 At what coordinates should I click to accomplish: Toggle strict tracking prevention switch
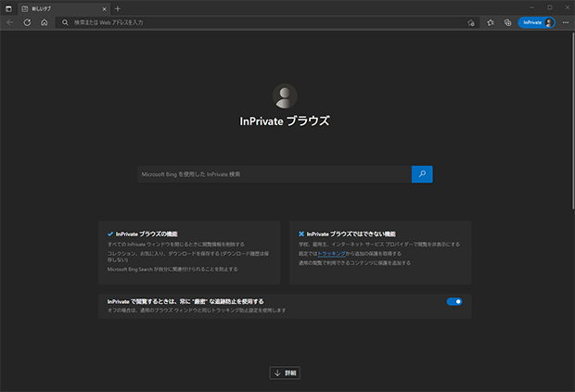(454, 301)
